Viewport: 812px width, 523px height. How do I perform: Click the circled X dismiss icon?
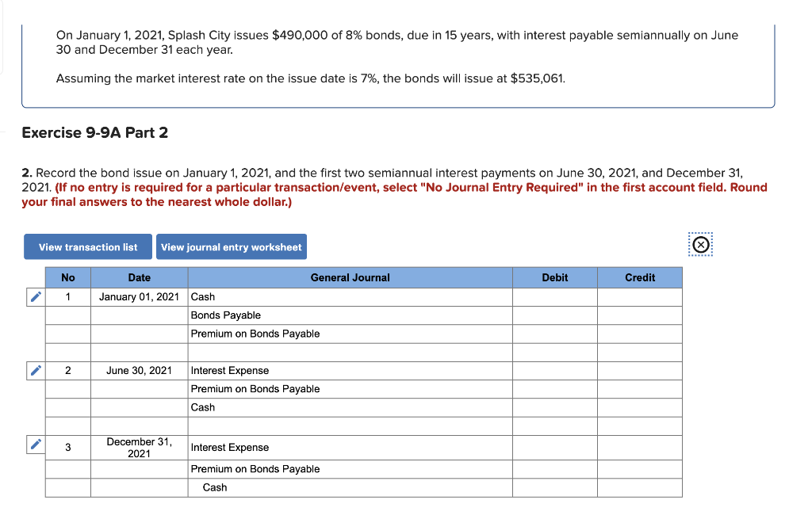coord(700,245)
